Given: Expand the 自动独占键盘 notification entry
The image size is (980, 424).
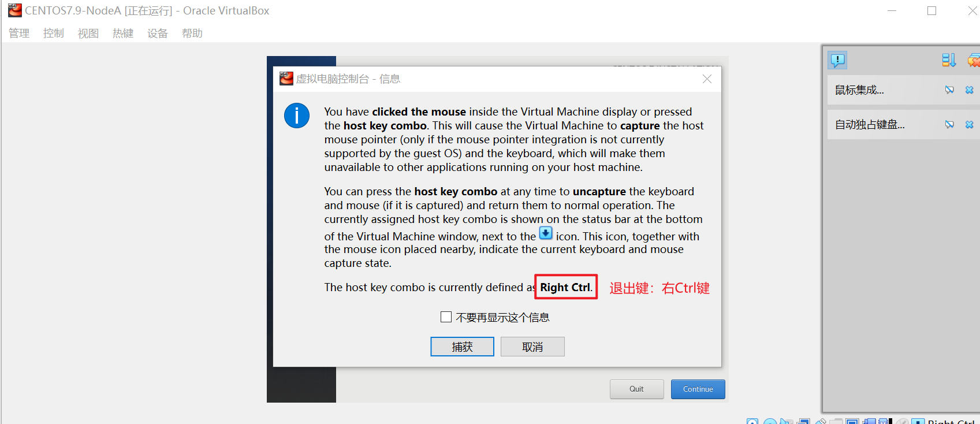Looking at the screenshot, I should point(870,125).
